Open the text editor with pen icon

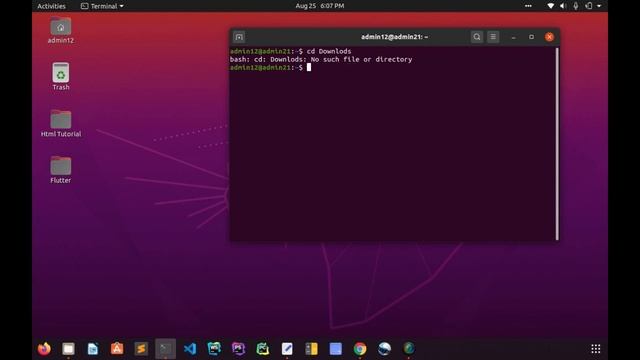[287, 349]
